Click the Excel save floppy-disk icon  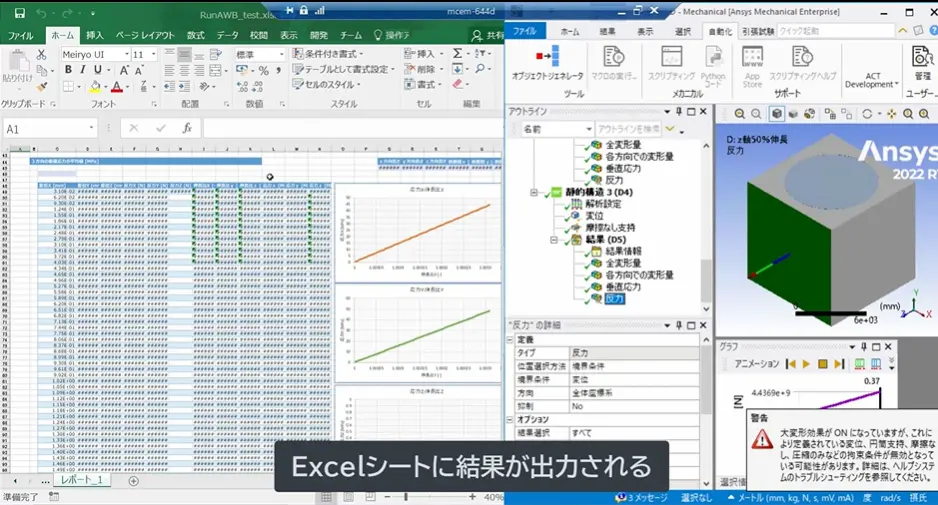(19, 13)
